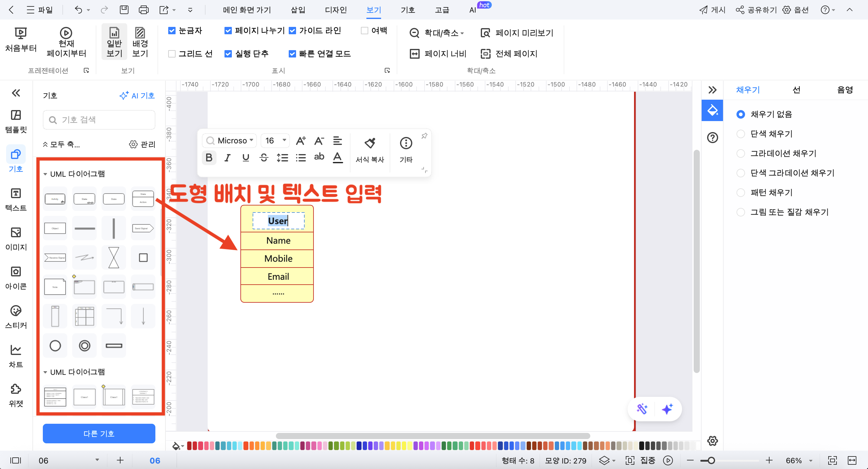Viewport: 868px width, 469px height.
Task: Start presentation from beginning (처음부터)
Action: 20,40
